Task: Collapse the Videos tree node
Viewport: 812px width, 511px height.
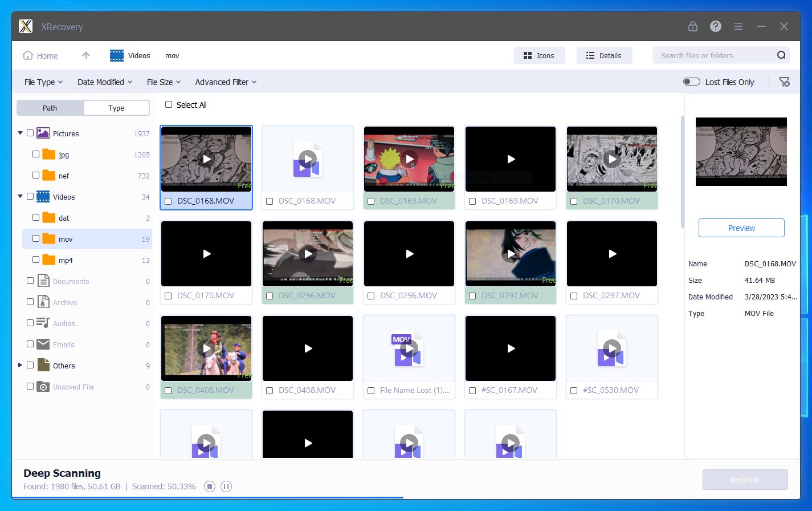Action: pos(20,196)
